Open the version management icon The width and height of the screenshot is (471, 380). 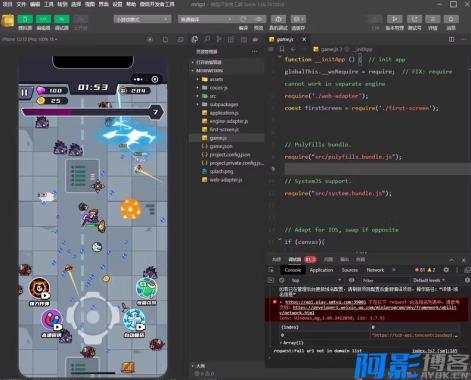pos(394,19)
